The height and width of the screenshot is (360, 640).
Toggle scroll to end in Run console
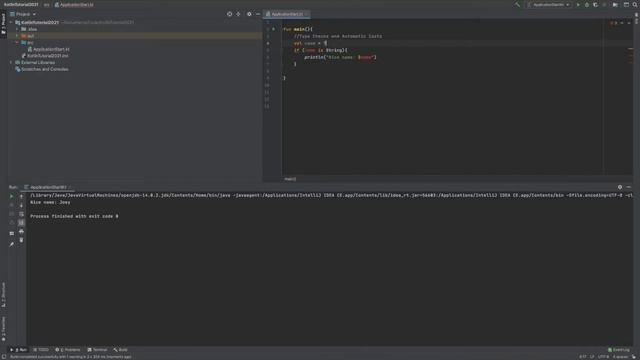[x=21, y=222]
